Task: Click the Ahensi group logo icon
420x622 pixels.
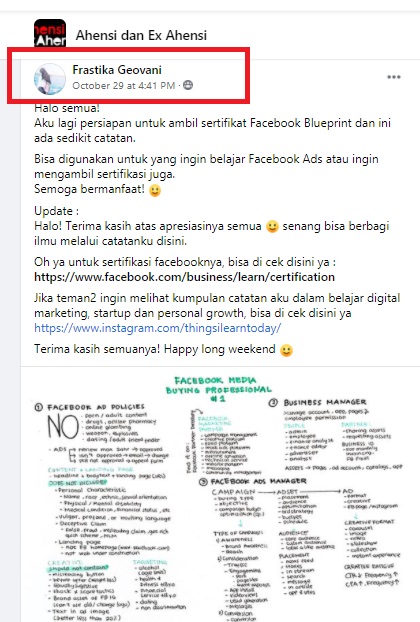Action: (50, 33)
